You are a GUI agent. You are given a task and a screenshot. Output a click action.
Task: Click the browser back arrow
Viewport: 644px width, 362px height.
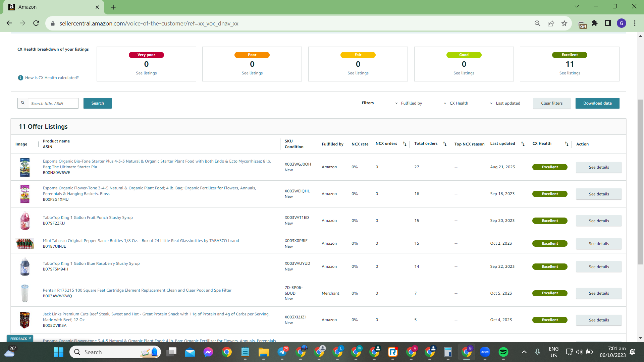(9, 23)
